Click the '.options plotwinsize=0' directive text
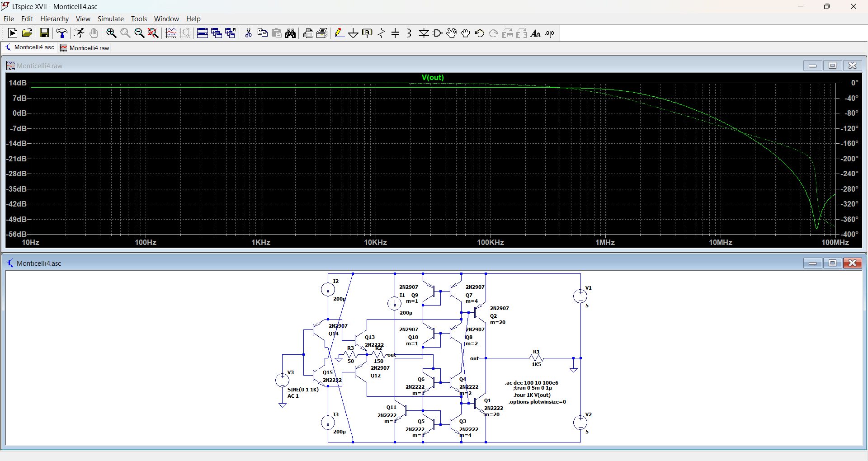This screenshot has height=461, width=868. pyautogui.click(x=537, y=402)
